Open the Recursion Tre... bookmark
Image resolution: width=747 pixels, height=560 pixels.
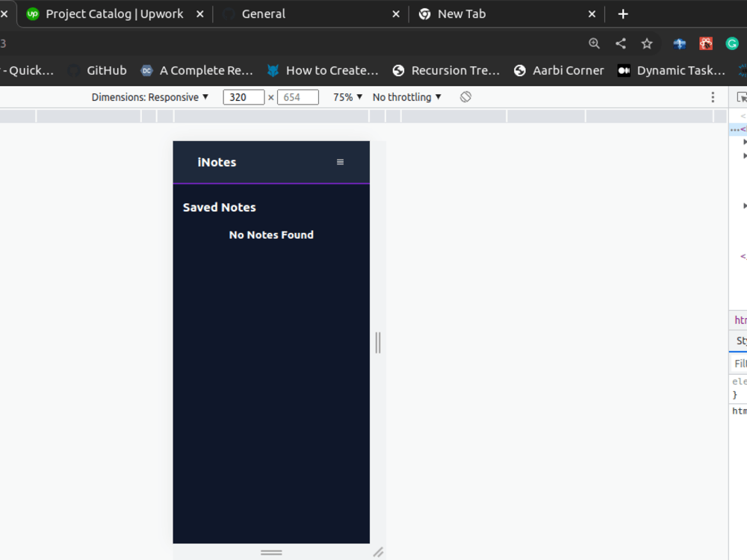point(447,70)
